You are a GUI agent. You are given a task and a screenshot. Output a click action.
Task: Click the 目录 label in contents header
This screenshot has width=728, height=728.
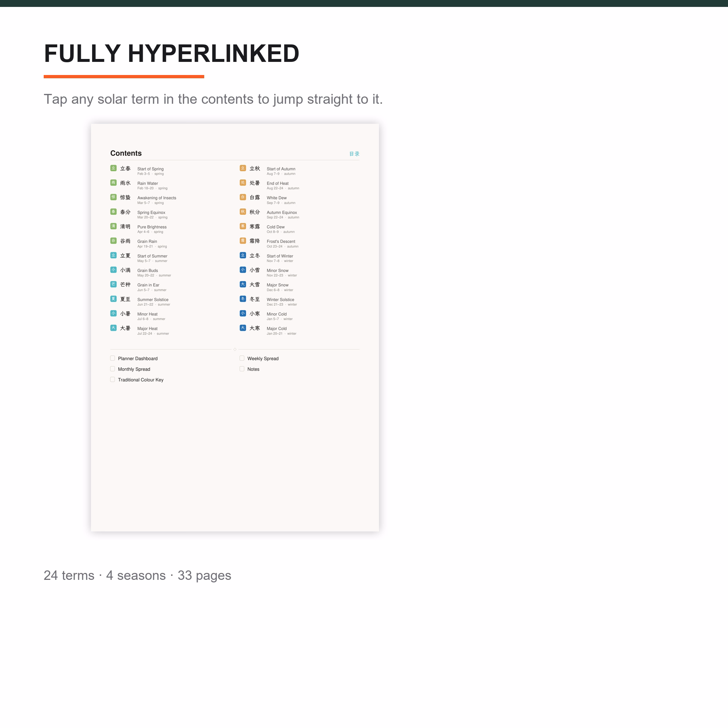pos(354,154)
